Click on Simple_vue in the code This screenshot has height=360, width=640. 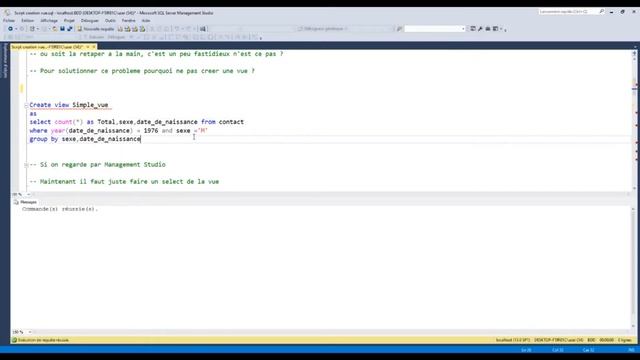point(90,105)
